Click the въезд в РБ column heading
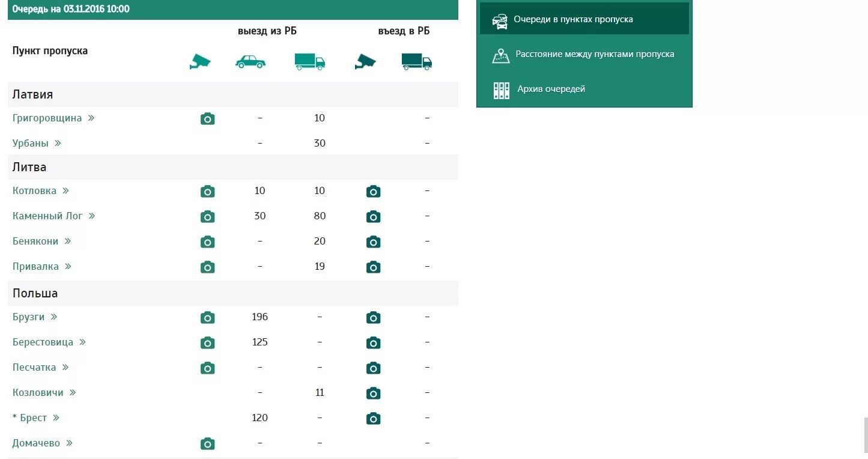The image size is (868, 459). tap(404, 31)
